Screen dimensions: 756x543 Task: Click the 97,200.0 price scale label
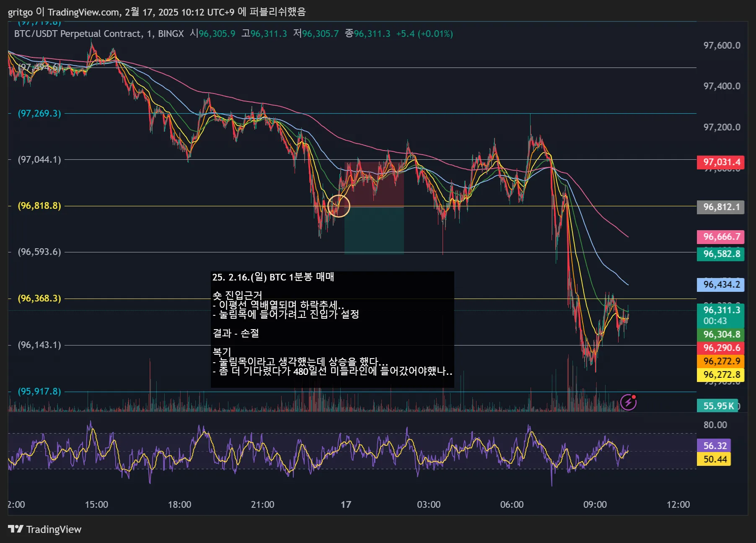click(722, 127)
